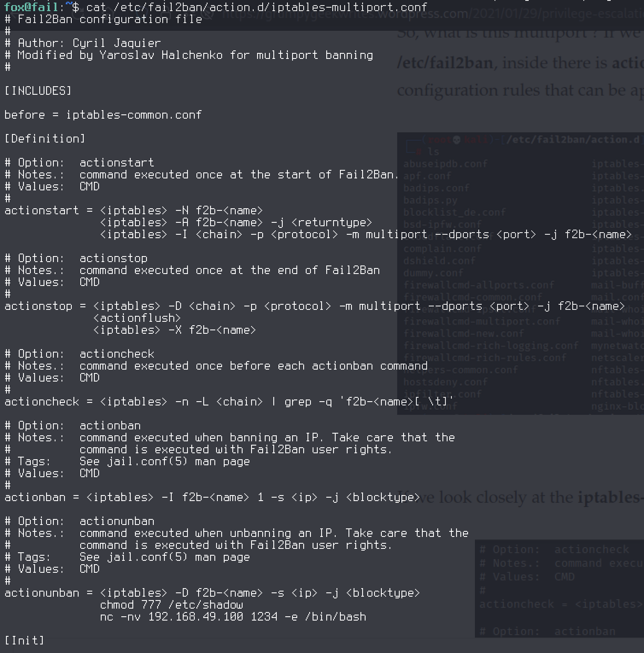Viewport: 644px width, 653px height.
Task: Click the 'Modified by Yaroslav Halchenko' comment line
Action: (189, 55)
